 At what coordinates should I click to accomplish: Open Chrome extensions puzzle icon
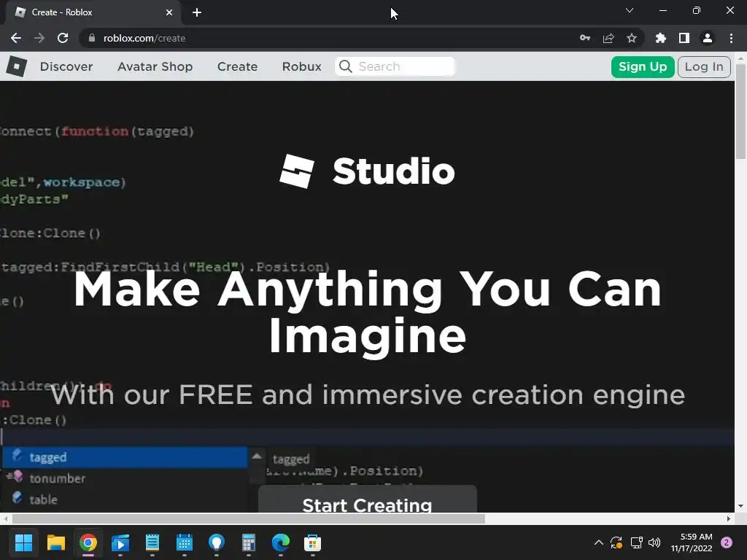pyautogui.click(x=661, y=38)
